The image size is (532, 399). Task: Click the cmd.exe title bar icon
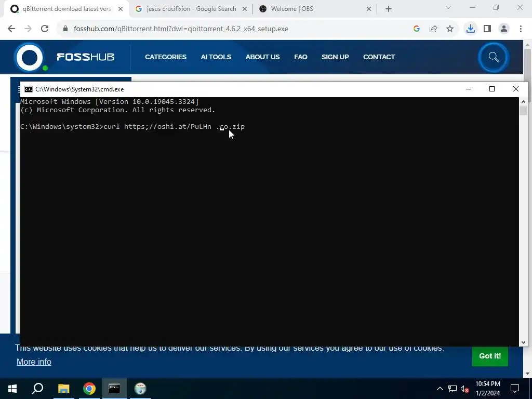coord(29,89)
